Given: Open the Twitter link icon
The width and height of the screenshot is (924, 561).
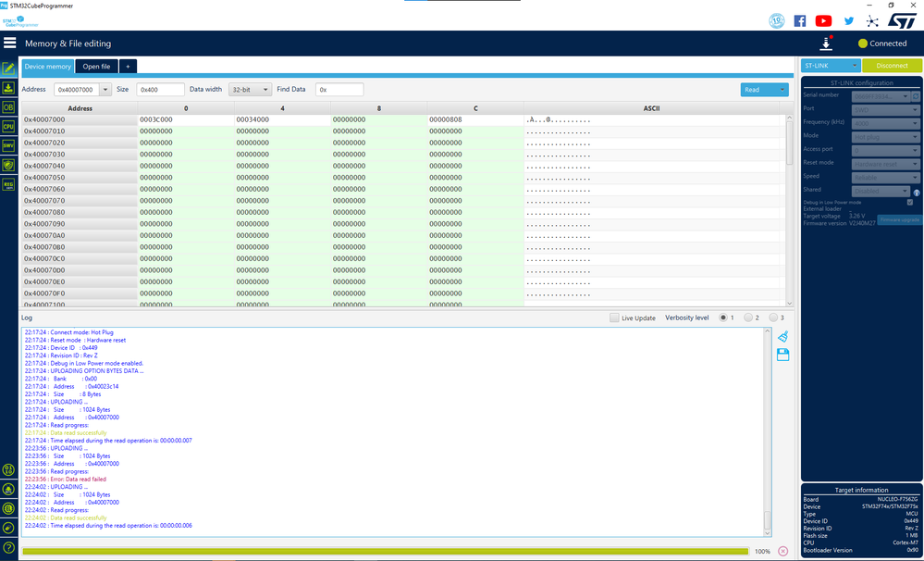Looking at the screenshot, I should [x=848, y=20].
